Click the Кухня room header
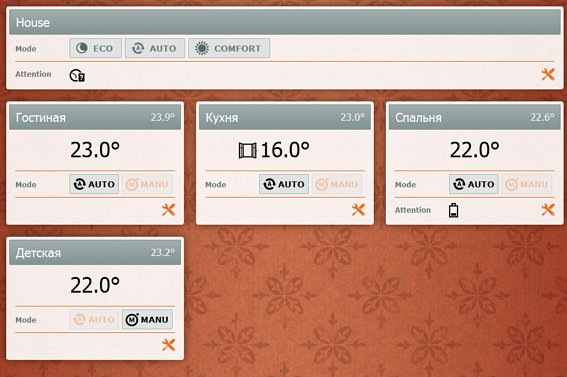The image size is (567, 377). (x=285, y=117)
